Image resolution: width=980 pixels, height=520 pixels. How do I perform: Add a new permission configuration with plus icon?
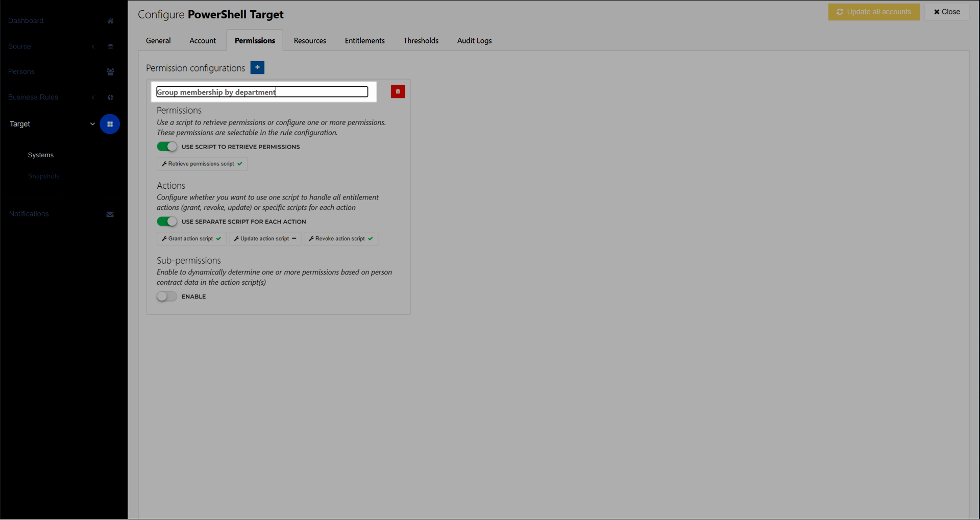point(257,67)
